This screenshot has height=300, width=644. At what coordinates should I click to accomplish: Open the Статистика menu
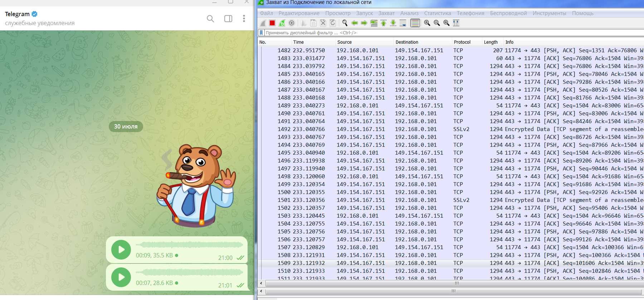tap(438, 13)
